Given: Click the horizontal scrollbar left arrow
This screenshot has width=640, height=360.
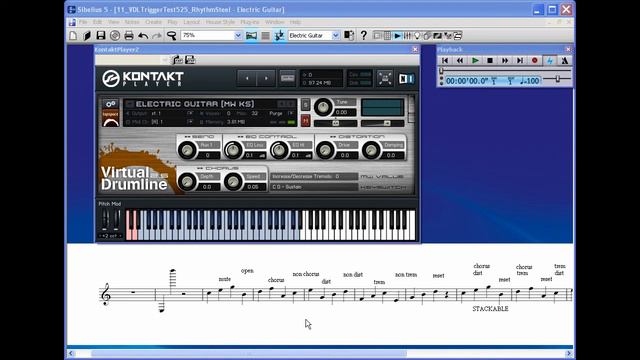Looking at the screenshot, I should coord(71,353).
